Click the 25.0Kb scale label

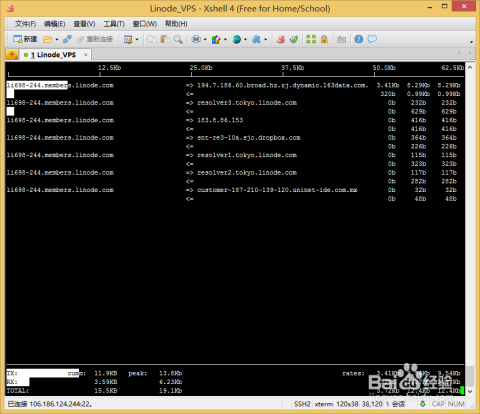201,68
